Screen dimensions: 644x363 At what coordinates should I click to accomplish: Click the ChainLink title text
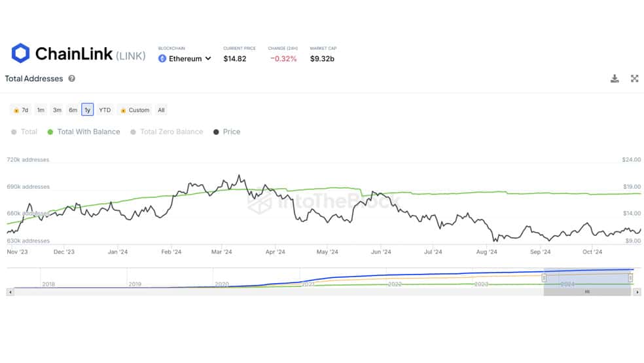74,54
